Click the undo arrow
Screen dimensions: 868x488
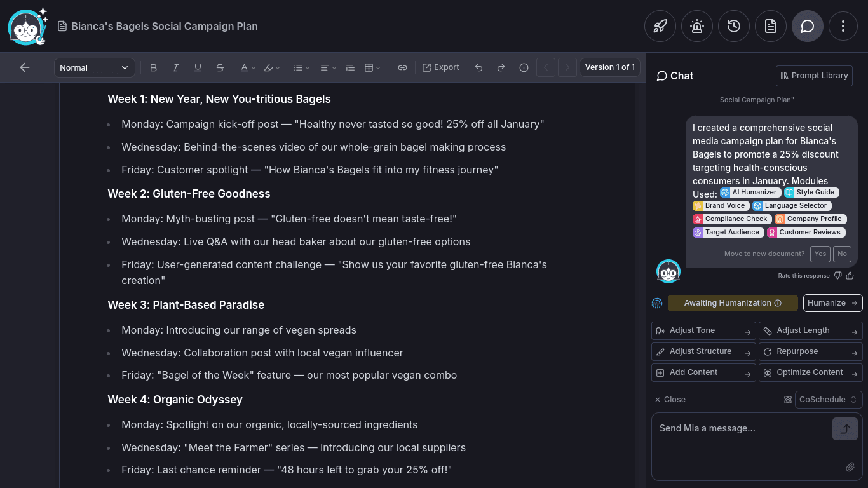click(x=478, y=67)
